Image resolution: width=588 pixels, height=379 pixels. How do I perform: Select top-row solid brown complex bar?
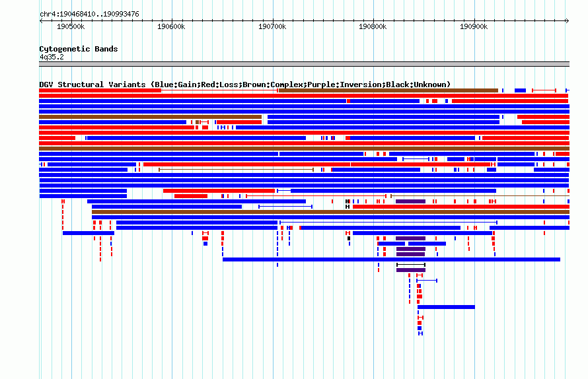(x=388, y=90)
